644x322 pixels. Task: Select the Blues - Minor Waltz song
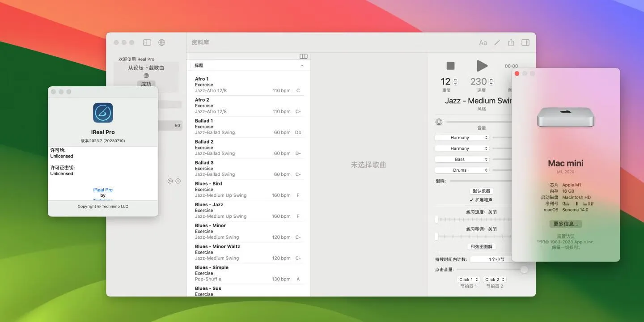tap(248, 252)
